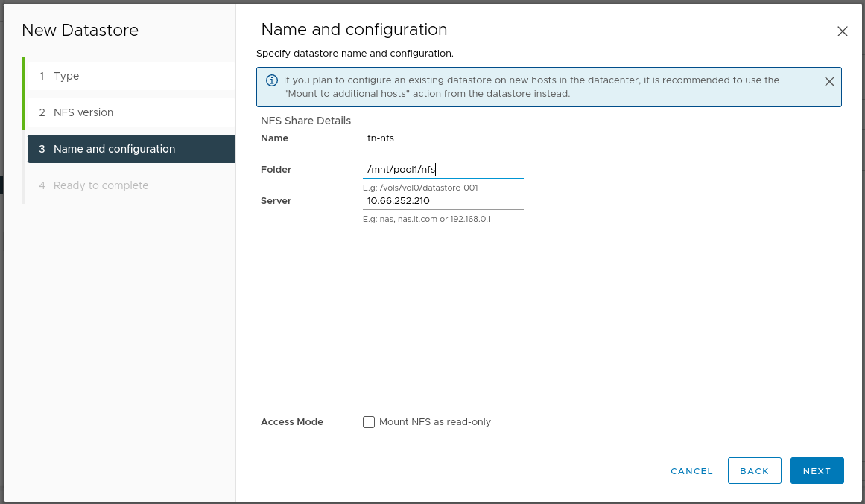Select step 3 Name and configuration
The height and width of the screenshot is (504, 865).
(x=114, y=149)
